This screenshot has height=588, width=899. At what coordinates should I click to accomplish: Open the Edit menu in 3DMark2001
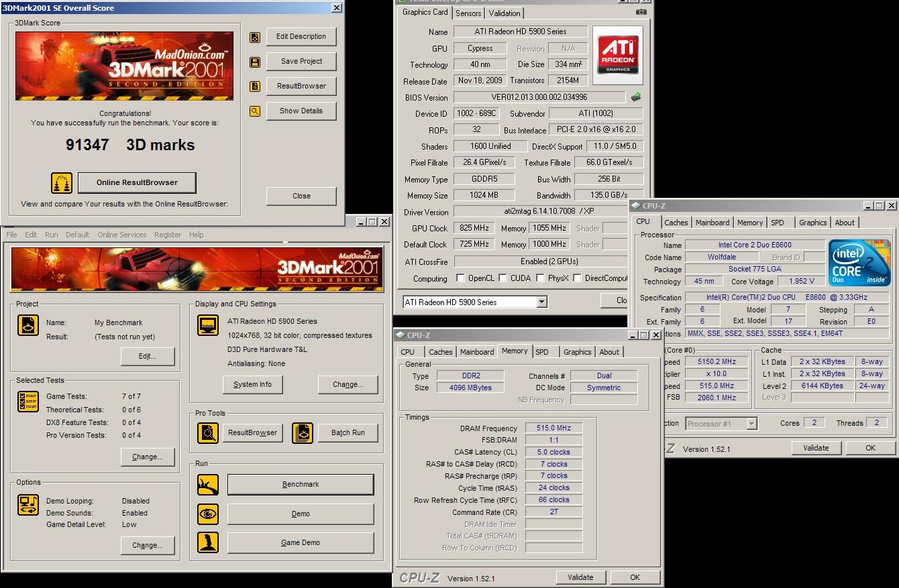pos(31,235)
